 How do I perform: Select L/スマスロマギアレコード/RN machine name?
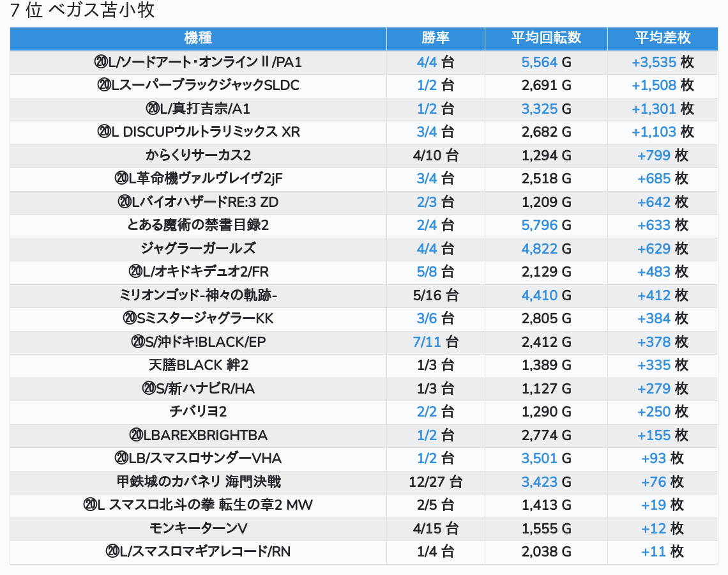point(198,552)
